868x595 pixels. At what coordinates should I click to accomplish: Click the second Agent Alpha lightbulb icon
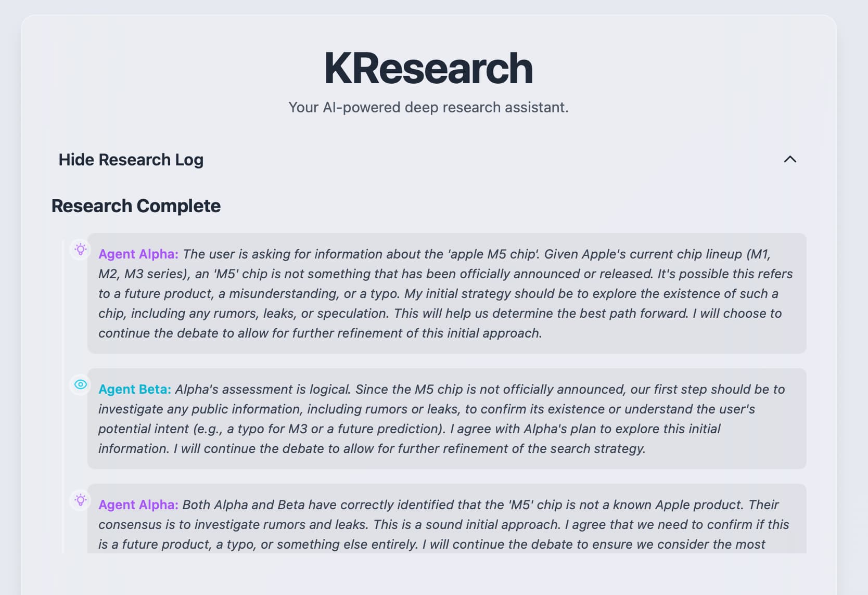(80, 500)
